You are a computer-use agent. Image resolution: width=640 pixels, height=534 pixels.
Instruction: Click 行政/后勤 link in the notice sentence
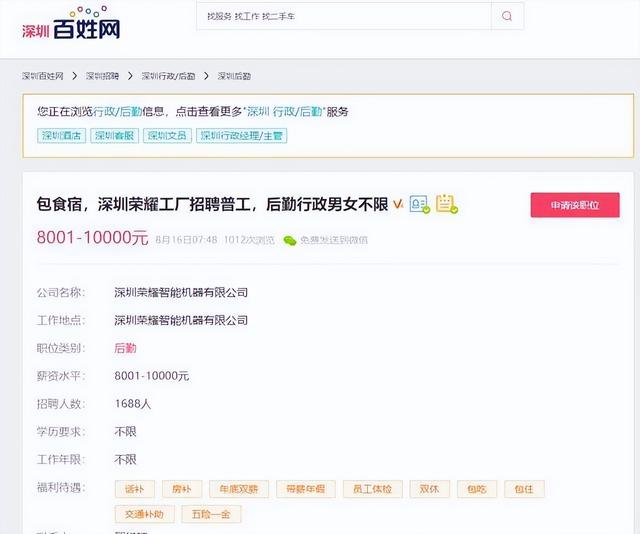(118, 111)
